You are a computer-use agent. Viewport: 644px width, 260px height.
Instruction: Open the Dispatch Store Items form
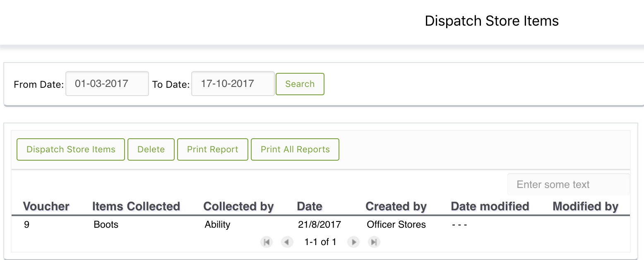pyautogui.click(x=71, y=149)
